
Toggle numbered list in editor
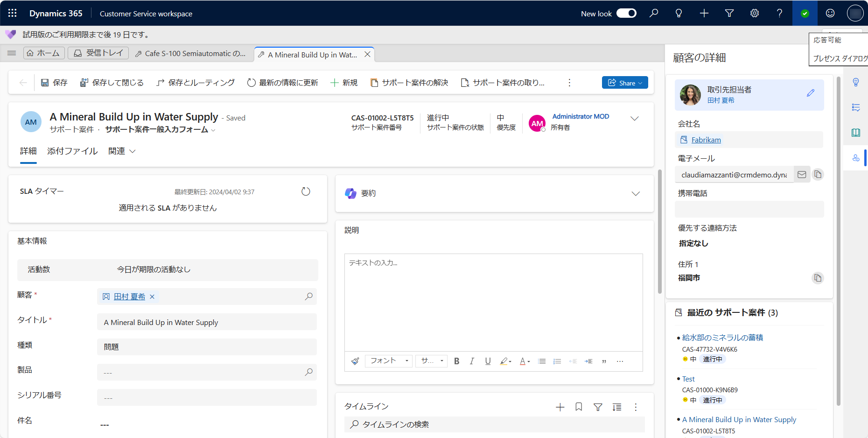(x=557, y=361)
